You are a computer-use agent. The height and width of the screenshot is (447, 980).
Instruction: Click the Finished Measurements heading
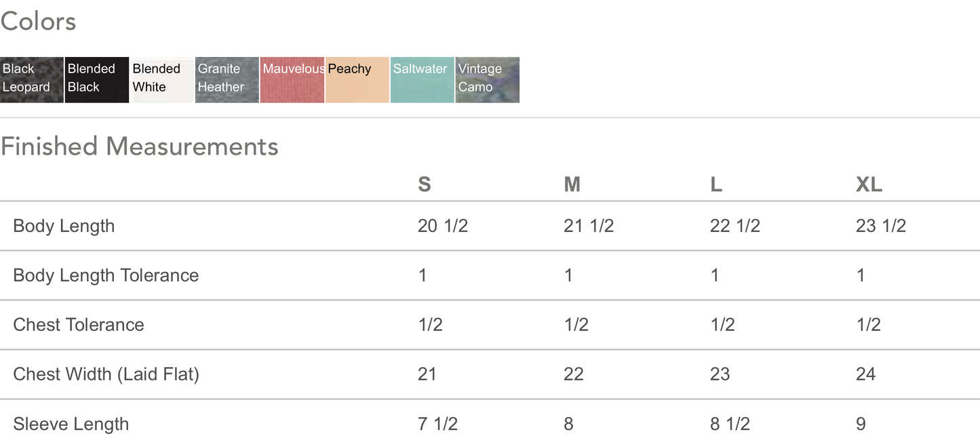(x=139, y=147)
